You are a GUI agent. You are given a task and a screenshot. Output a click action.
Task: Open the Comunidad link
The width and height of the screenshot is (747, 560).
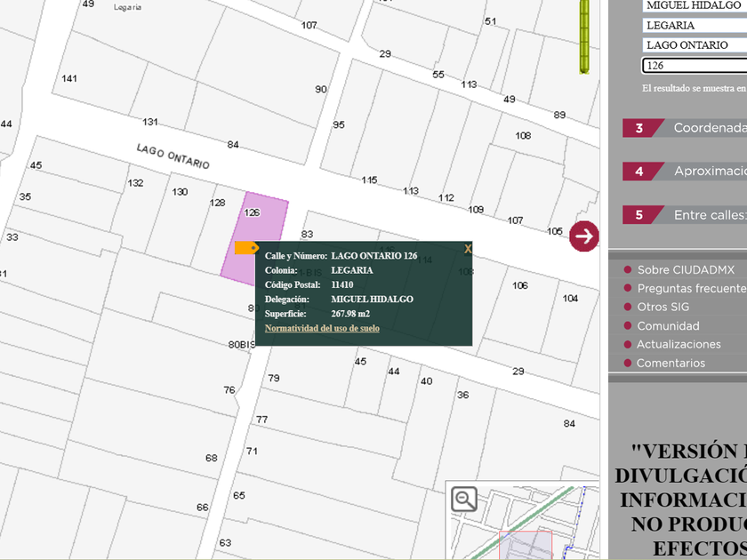pyautogui.click(x=668, y=326)
